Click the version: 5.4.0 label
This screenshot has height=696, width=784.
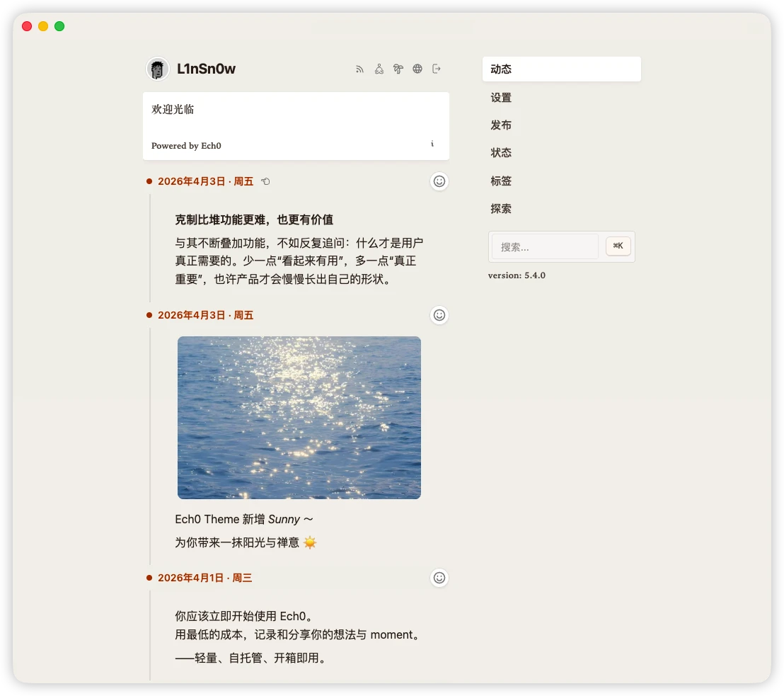click(x=517, y=275)
